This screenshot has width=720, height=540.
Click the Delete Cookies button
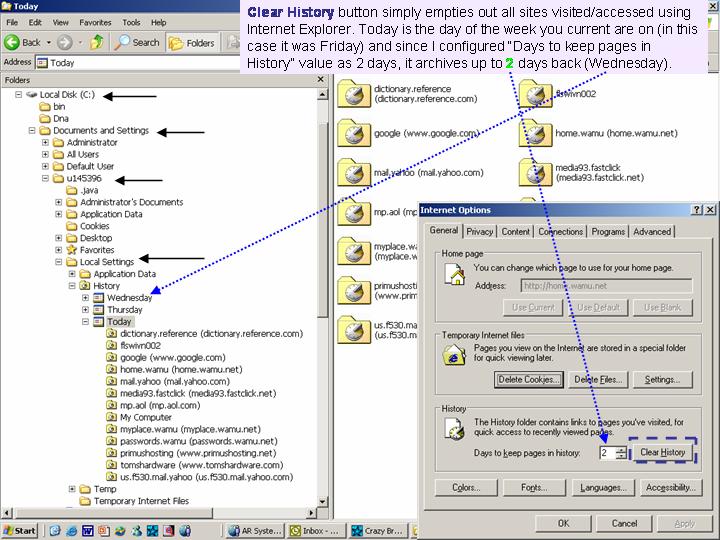click(529, 380)
